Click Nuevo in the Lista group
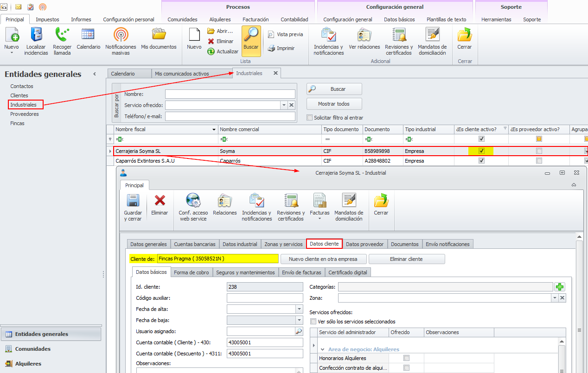The width and height of the screenshot is (588, 373). tap(194, 39)
